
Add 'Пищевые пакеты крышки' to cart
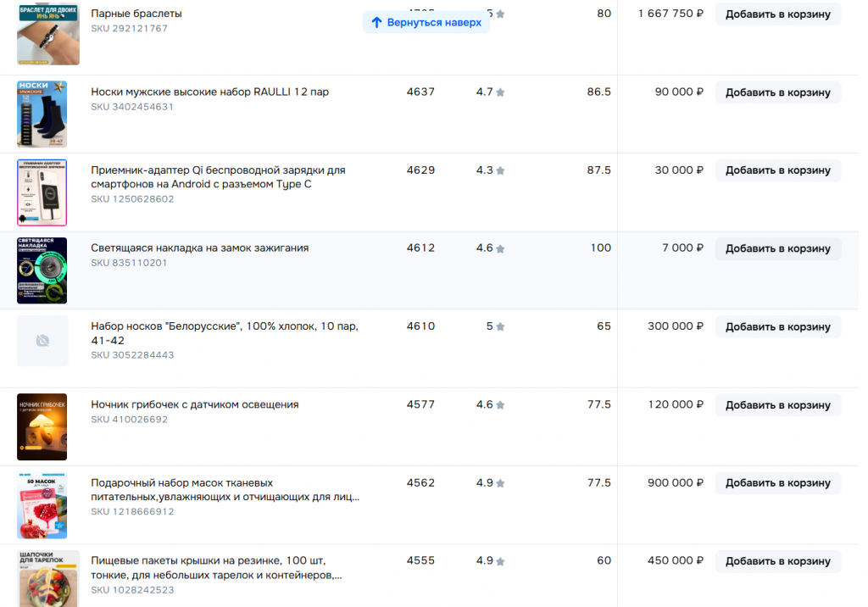pos(777,561)
